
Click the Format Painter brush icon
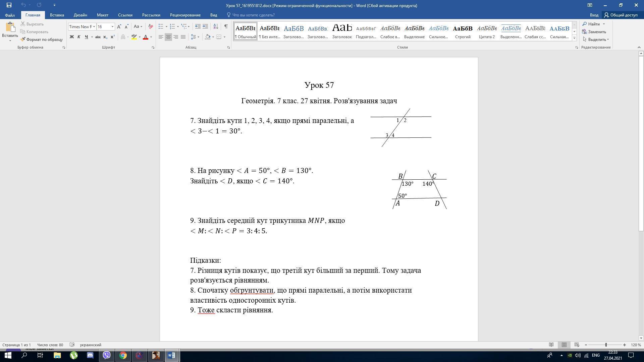(x=23, y=40)
